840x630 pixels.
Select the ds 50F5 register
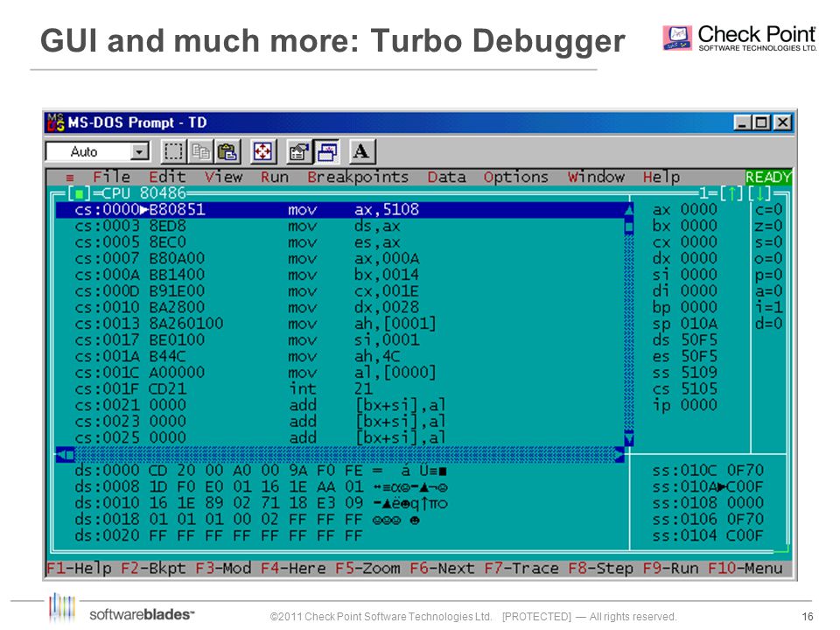click(x=684, y=339)
